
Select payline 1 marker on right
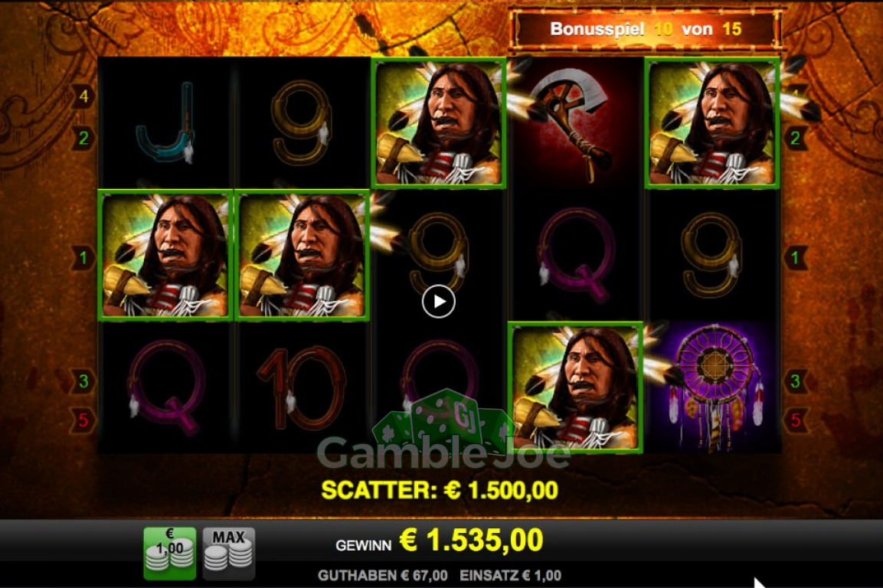coord(795,258)
